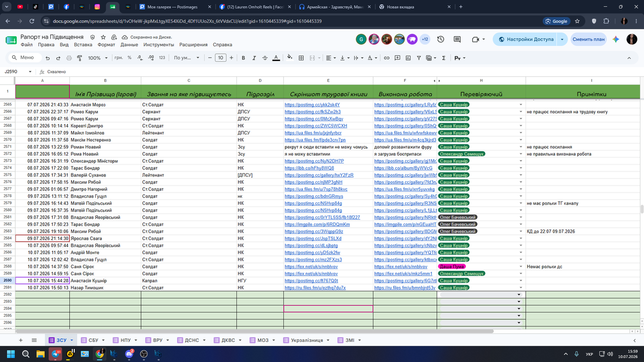Click the Сменить план button

588,39
